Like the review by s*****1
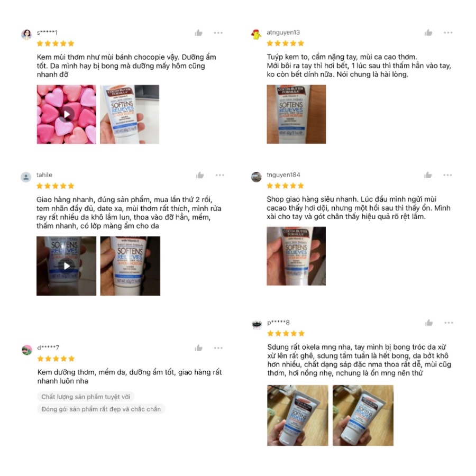The width and height of the screenshot is (476, 476). pyautogui.click(x=198, y=33)
